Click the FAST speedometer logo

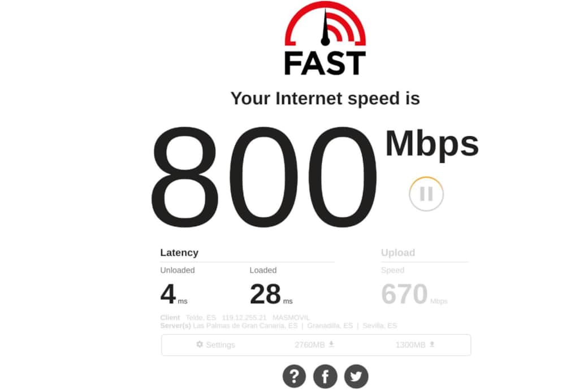click(325, 38)
